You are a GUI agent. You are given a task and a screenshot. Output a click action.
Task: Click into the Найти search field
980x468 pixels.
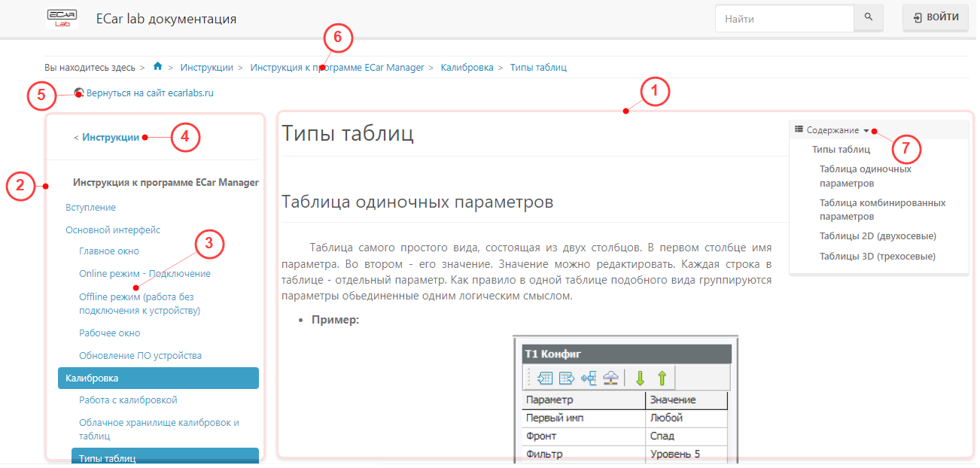point(784,18)
